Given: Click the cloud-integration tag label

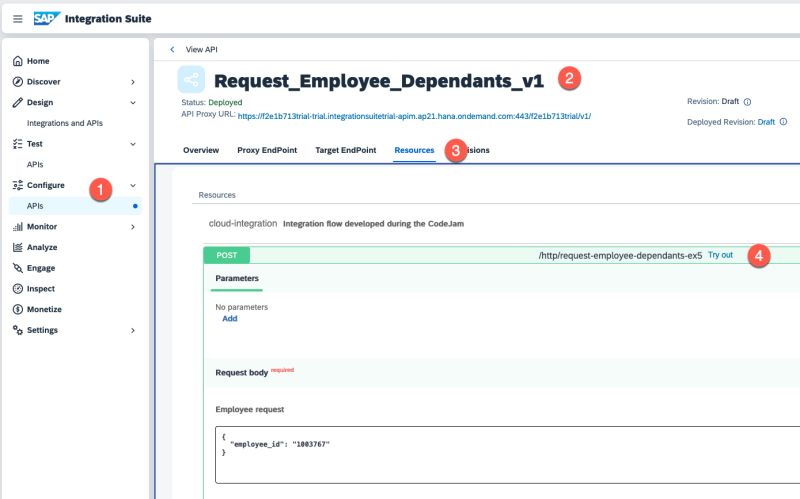Looking at the screenshot, I should pyautogui.click(x=243, y=223).
